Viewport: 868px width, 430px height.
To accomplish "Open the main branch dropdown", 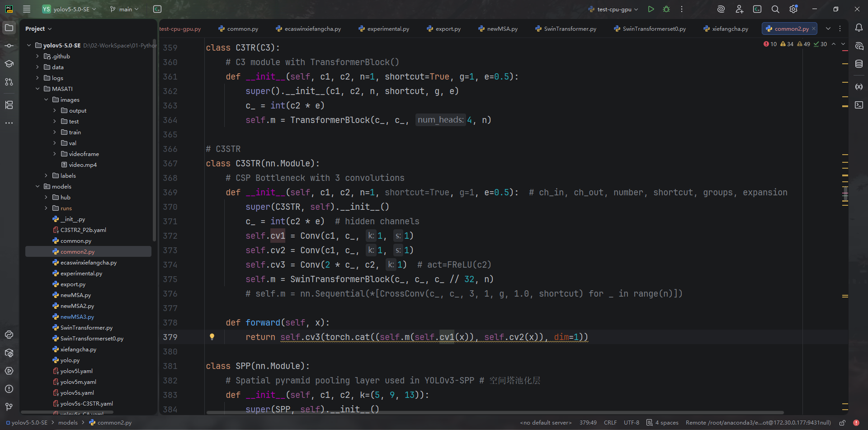I will [125, 9].
